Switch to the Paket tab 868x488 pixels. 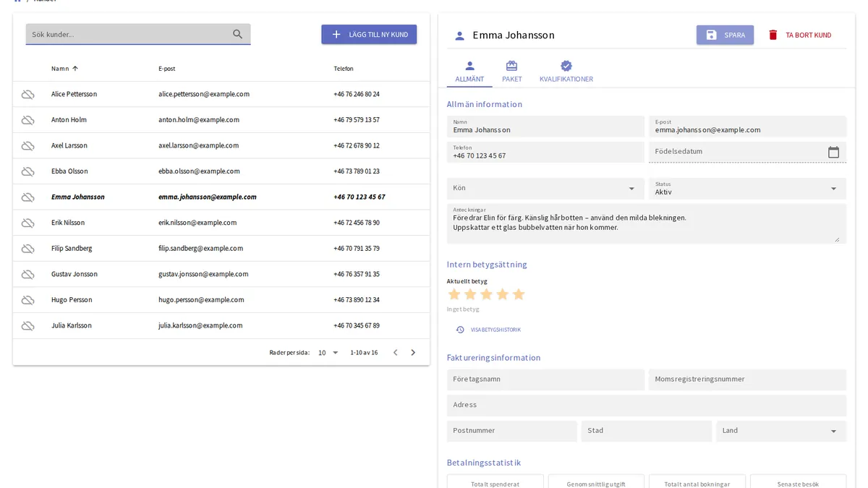pyautogui.click(x=512, y=72)
